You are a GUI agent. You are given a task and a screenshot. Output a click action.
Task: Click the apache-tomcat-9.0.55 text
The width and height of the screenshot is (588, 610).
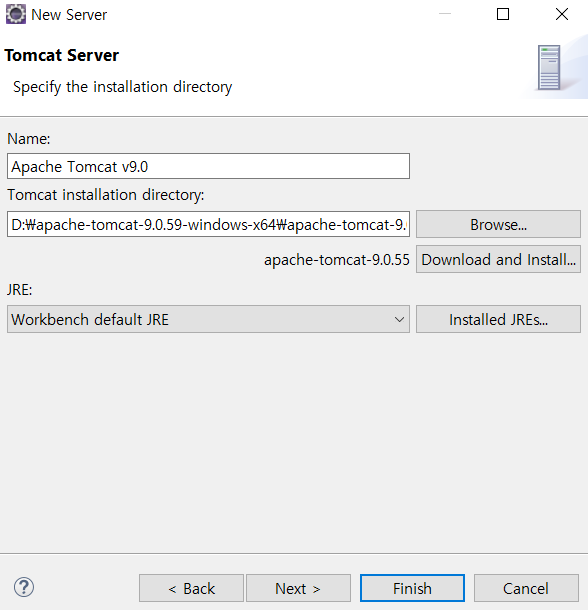(337, 259)
